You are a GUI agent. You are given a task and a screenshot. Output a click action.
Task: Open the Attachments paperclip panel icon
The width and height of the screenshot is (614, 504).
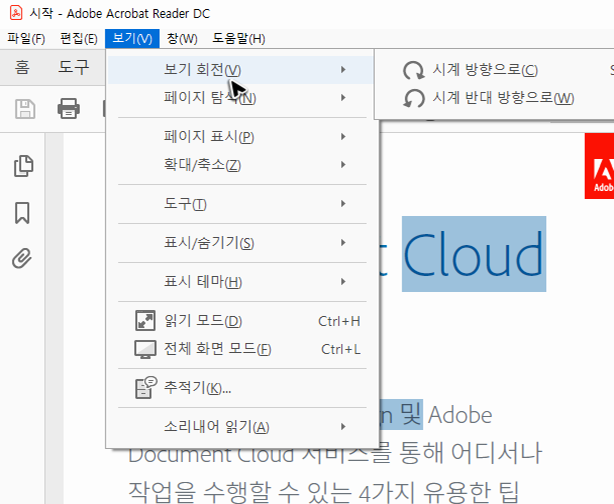(x=22, y=258)
